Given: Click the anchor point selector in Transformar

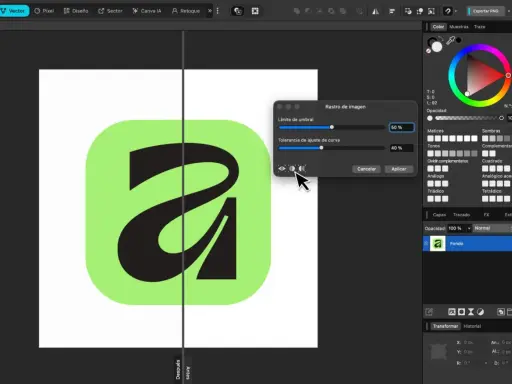Looking at the screenshot, I should [439, 352].
